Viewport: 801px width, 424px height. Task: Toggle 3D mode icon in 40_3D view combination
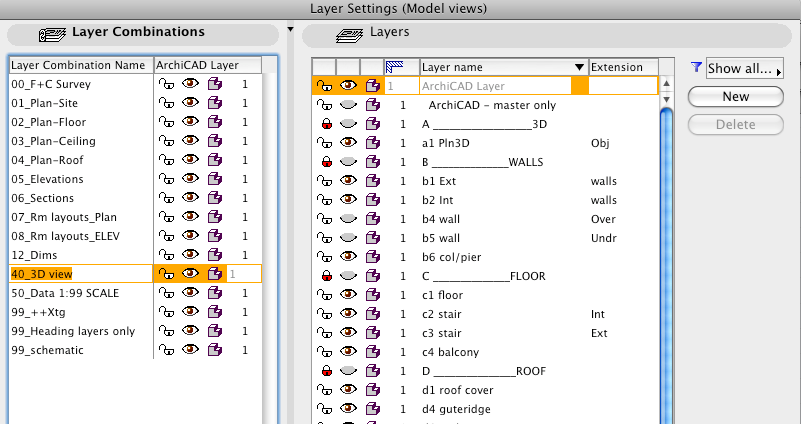click(x=215, y=274)
